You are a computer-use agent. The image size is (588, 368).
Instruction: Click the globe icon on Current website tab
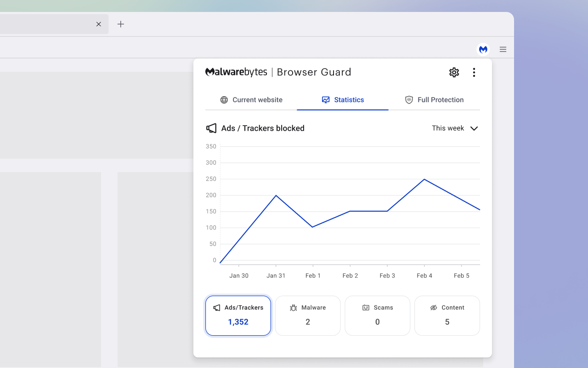coord(224,100)
